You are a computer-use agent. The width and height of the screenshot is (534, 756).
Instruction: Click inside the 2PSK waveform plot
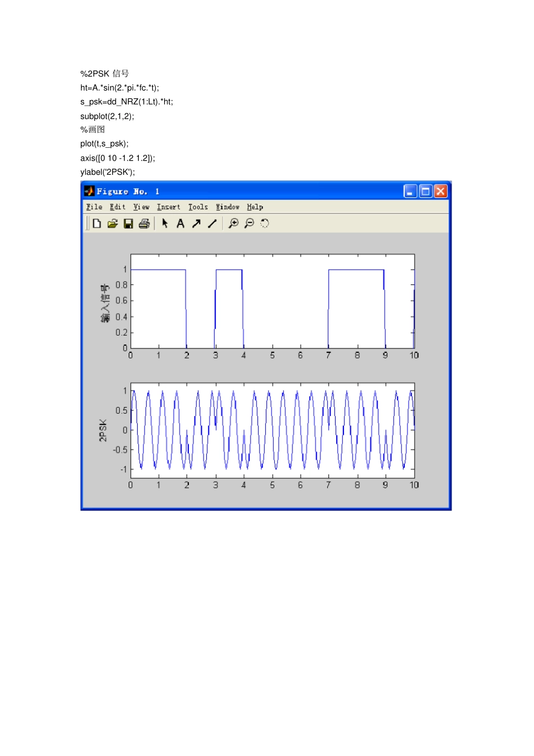tap(273, 430)
